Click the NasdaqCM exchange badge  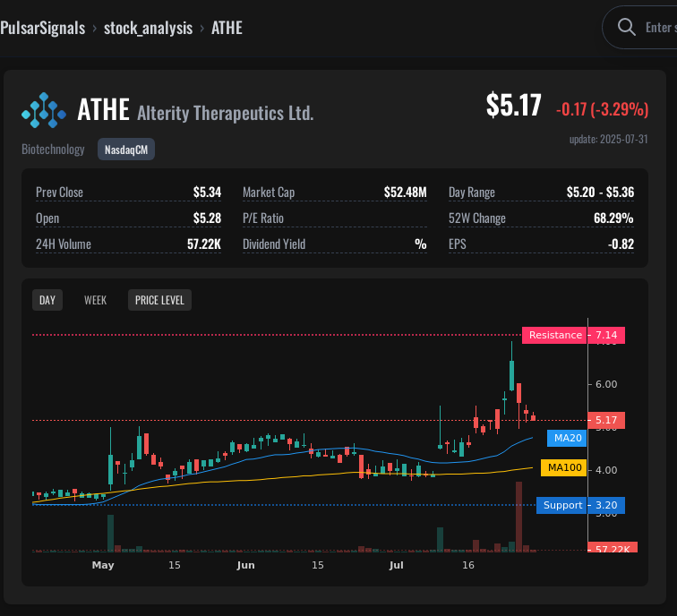pyautogui.click(x=126, y=150)
